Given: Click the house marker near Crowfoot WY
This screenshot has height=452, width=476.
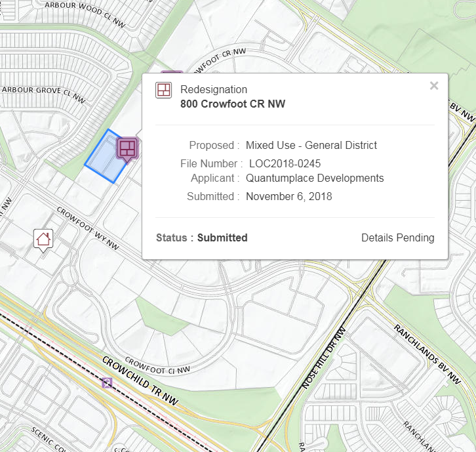Looking at the screenshot, I should [43, 239].
